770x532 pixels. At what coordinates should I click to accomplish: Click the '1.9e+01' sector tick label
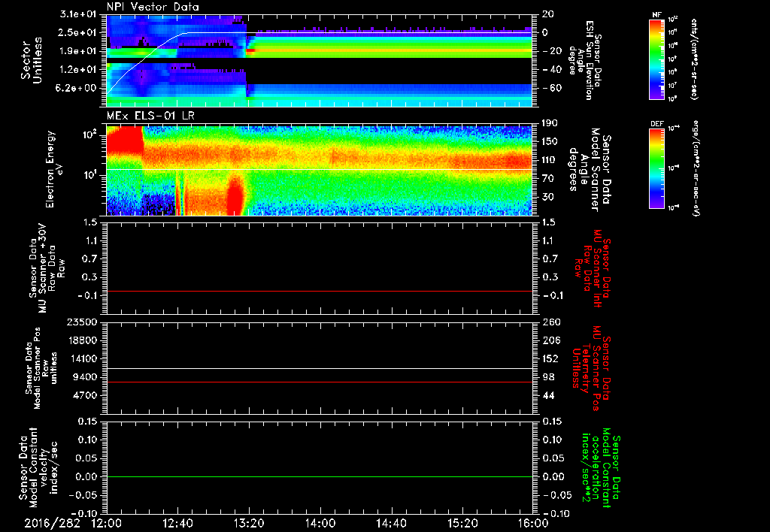[77, 51]
